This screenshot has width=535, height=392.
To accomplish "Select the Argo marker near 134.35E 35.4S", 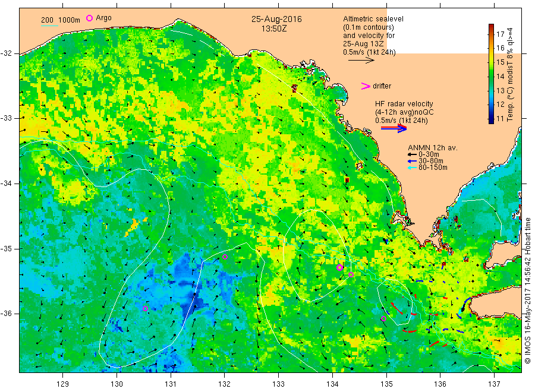I will click(x=351, y=275).
